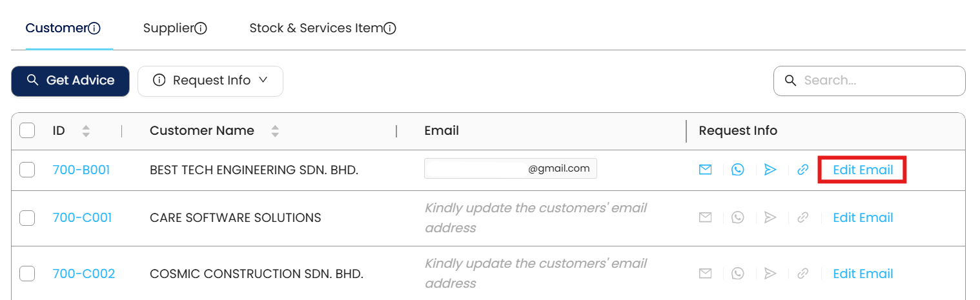The image size is (980, 300).
Task: Click the send arrow icon for 700-B001
Action: [770, 170]
